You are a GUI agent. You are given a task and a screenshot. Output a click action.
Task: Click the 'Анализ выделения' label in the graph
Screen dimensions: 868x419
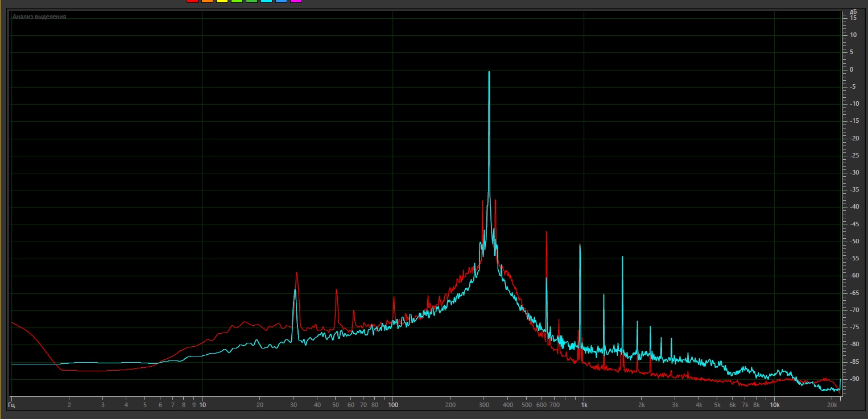[x=39, y=17]
